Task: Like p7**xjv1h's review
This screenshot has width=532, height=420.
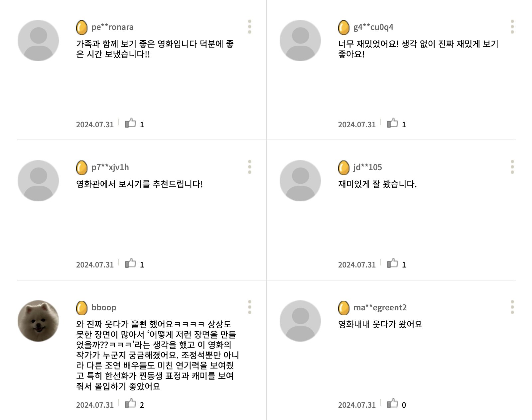Action: coord(131,263)
